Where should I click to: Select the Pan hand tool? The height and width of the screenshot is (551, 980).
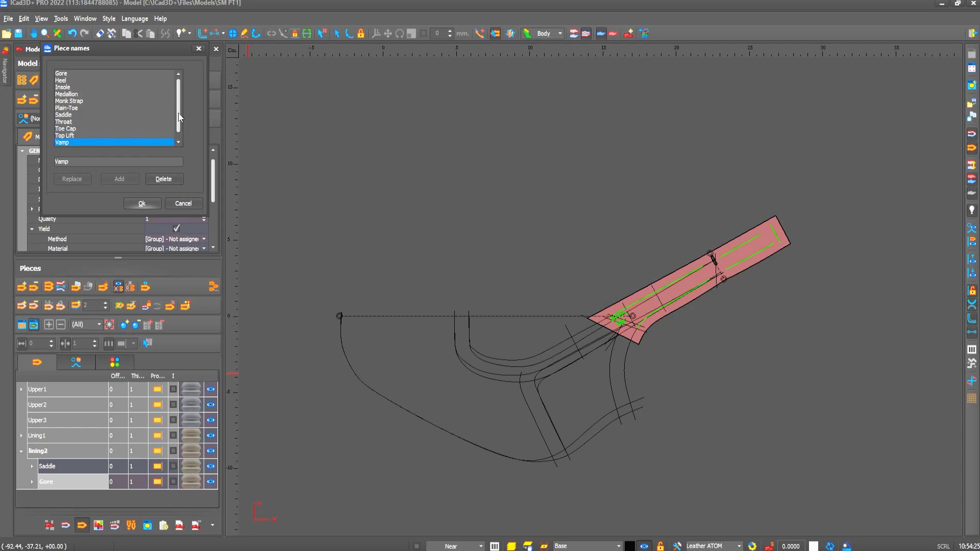33,33
